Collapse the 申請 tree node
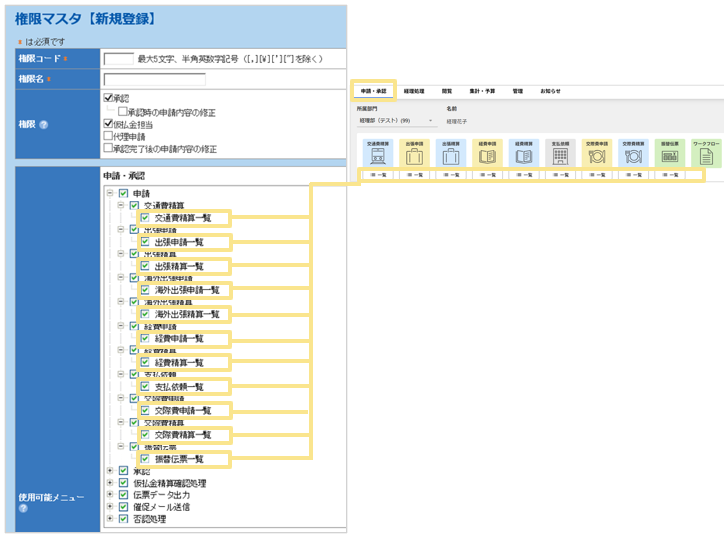The width and height of the screenshot is (724, 538). [x=108, y=193]
